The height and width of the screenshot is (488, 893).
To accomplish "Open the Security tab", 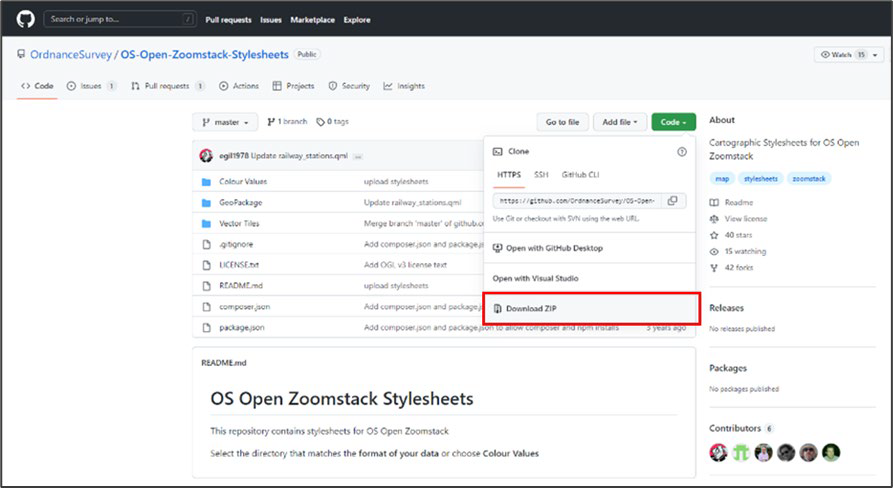I will (x=349, y=86).
